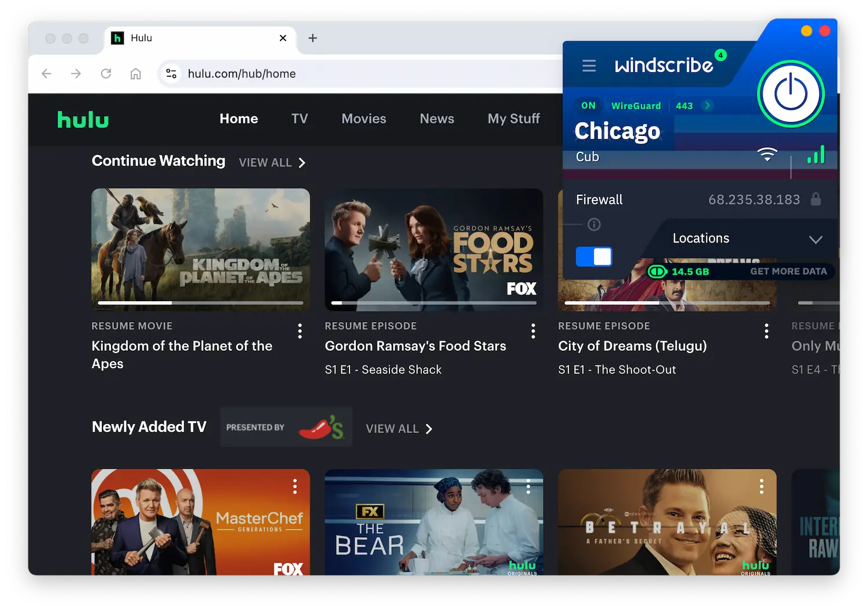Switch to the Movies tab on Hulu
The width and height of the screenshot is (868, 610).
pos(363,119)
